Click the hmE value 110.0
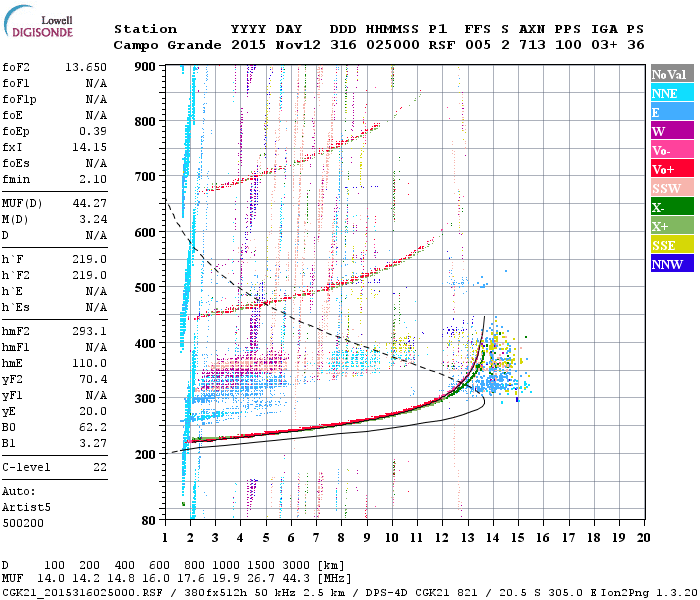 coord(89,363)
